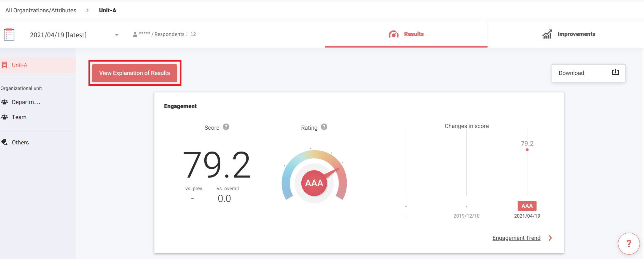This screenshot has width=644, height=259.
Task: Select Department in Organizational unit list
Action: coord(26,102)
